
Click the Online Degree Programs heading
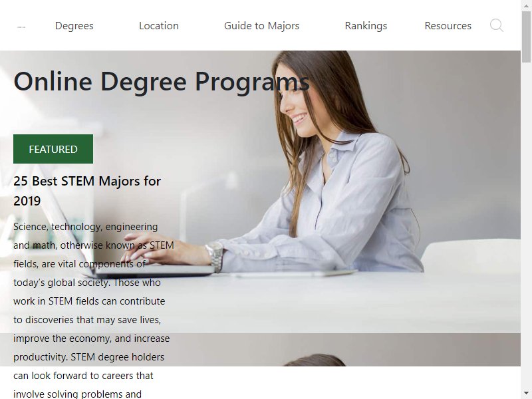pos(162,82)
